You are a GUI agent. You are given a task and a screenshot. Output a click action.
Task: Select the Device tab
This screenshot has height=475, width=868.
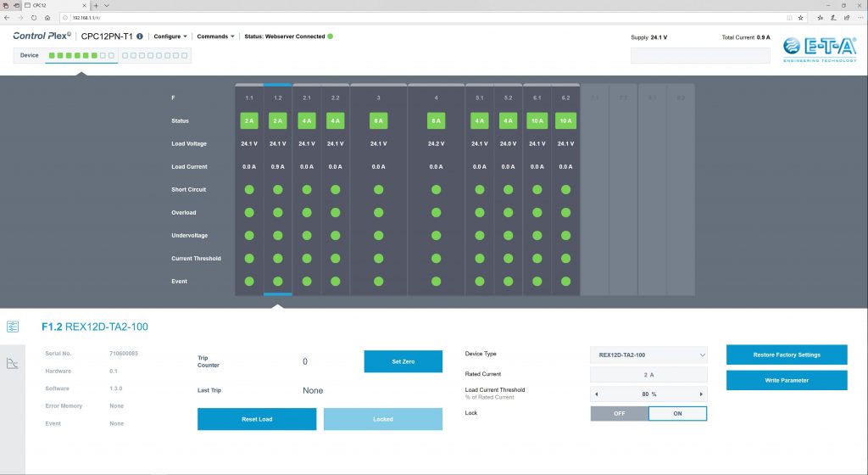[30, 56]
